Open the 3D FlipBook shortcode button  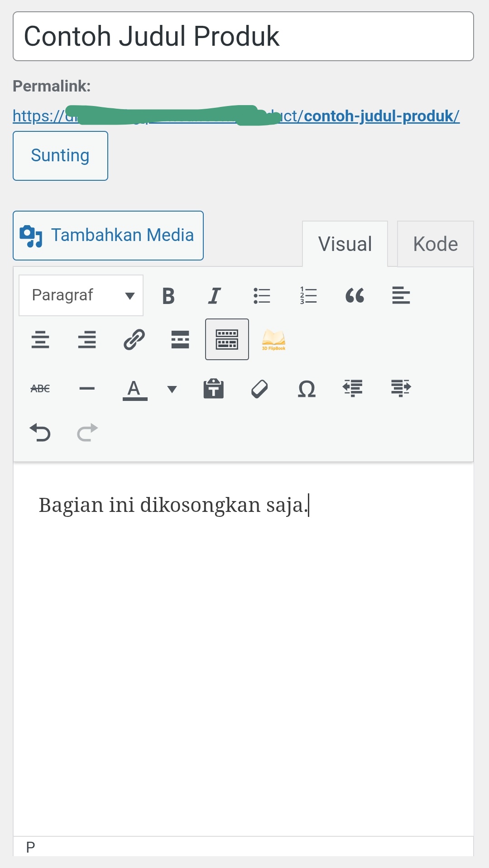[x=273, y=339]
